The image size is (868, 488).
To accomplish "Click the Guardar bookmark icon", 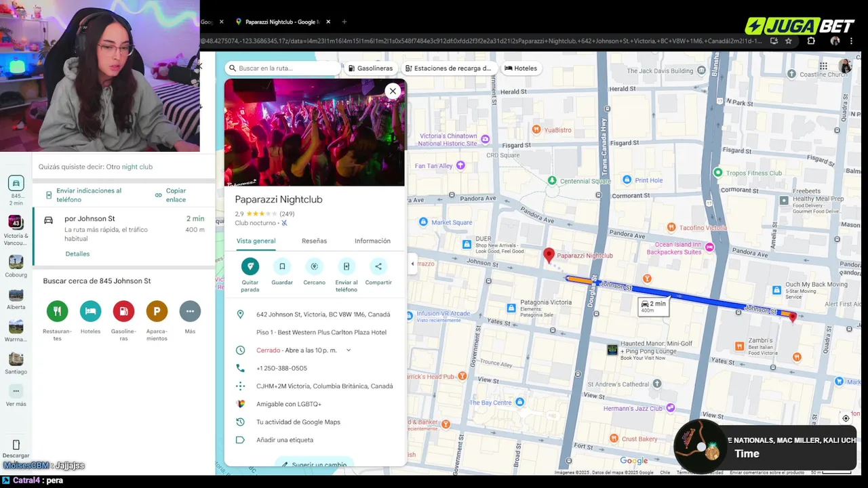I will point(282,266).
